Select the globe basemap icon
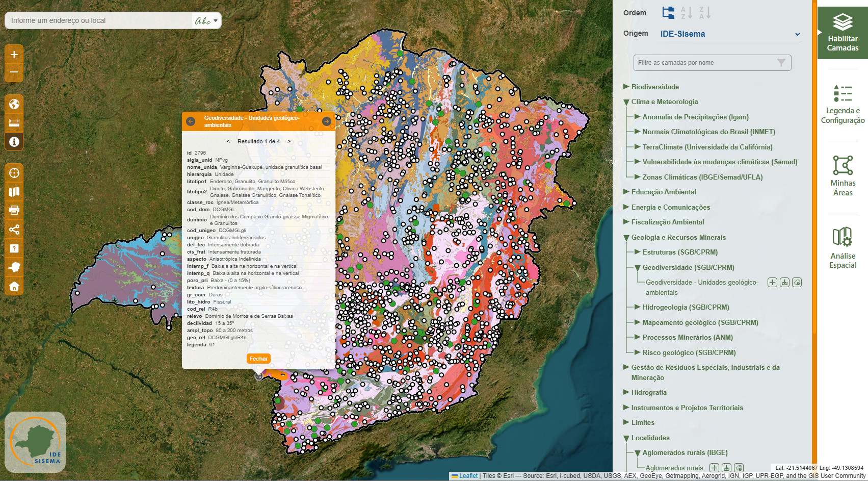868x481 pixels. coord(14,104)
